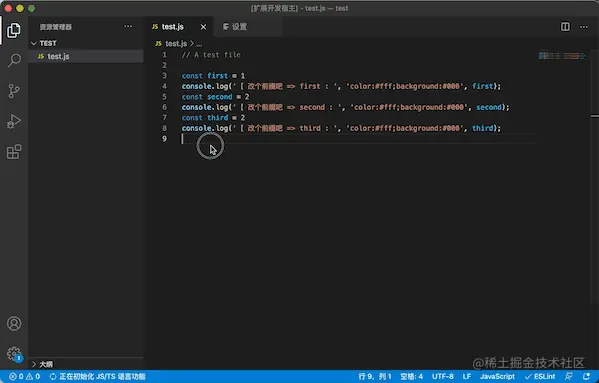Select language mode JavaScript
The height and width of the screenshot is (383, 599).
coord(497,377)
